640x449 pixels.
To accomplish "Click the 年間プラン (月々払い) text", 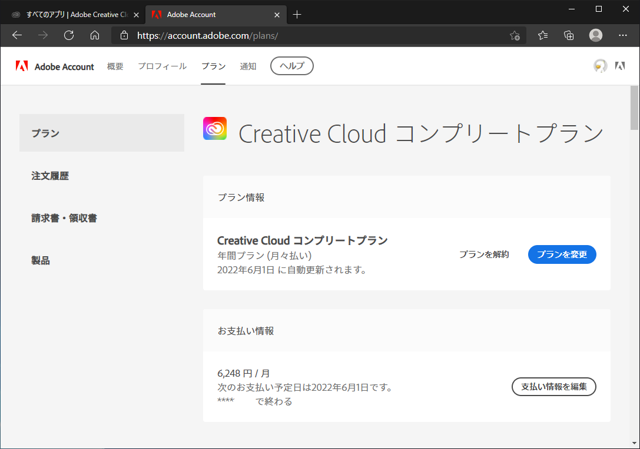I will [x=264, y=256].
